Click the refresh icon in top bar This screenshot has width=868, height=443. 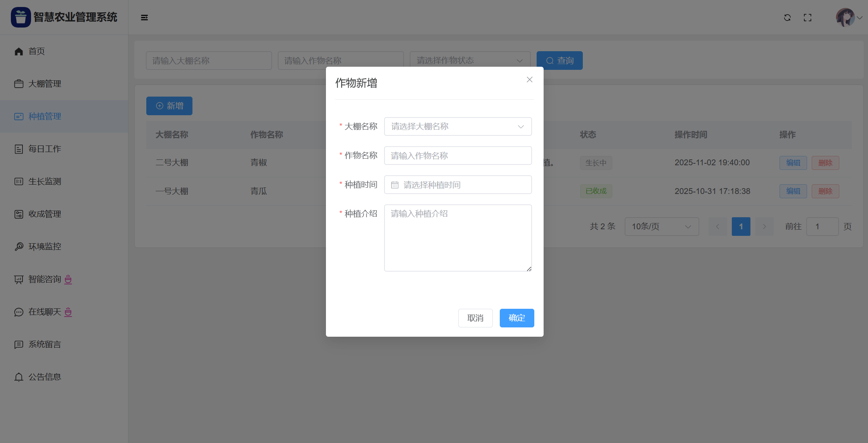[787, 17]
